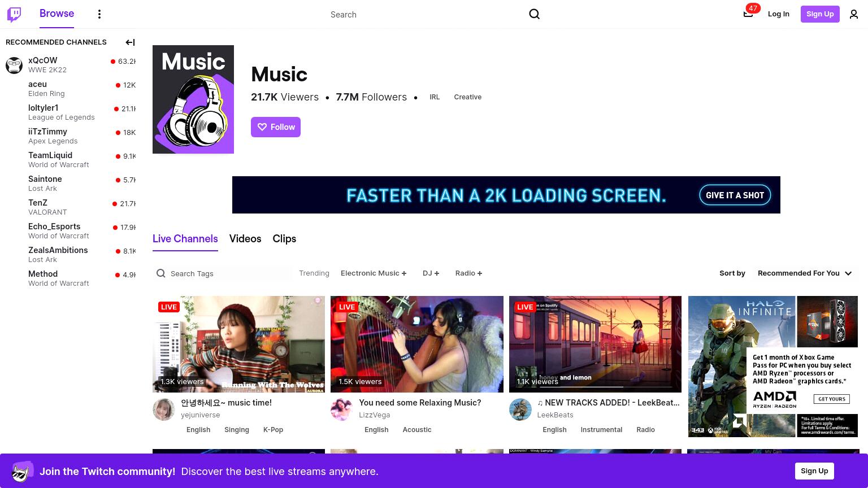This screenshot has width=868, height=488.
Task: Click English tag under yejuniverse
Action: click(198, 430)
